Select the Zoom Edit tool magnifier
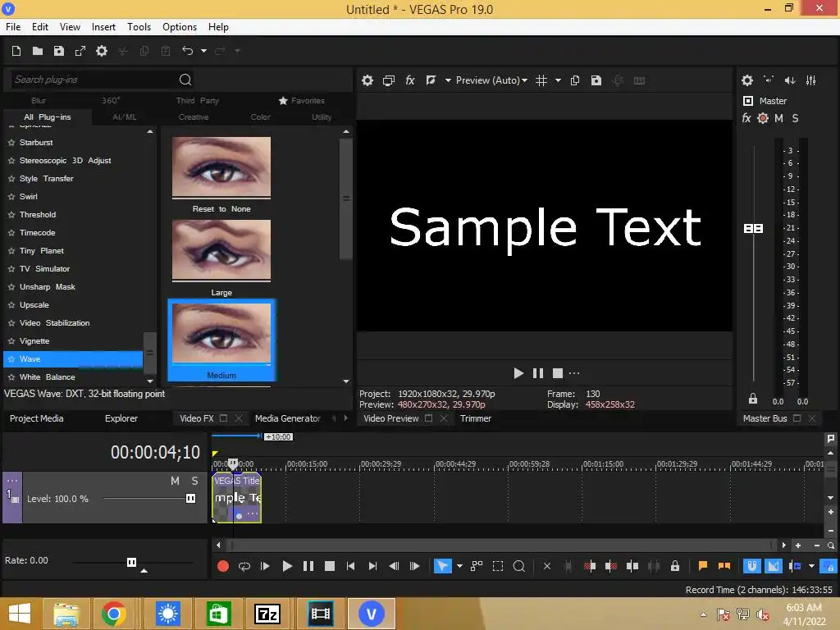This screenshot has width=840, height=630. [519, 566]
